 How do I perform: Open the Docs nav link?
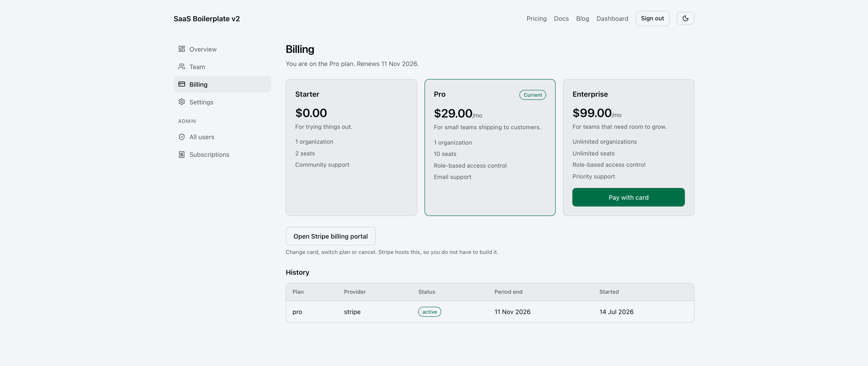[561, 19]
